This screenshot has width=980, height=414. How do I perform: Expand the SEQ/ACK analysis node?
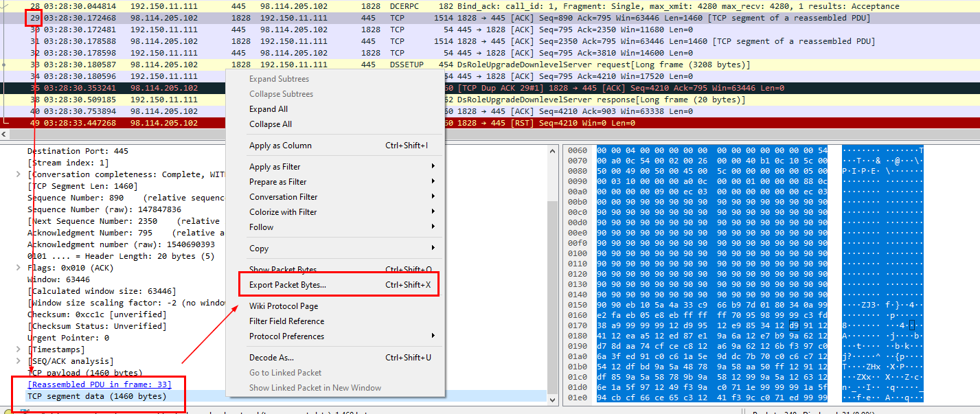click(18, 361)
